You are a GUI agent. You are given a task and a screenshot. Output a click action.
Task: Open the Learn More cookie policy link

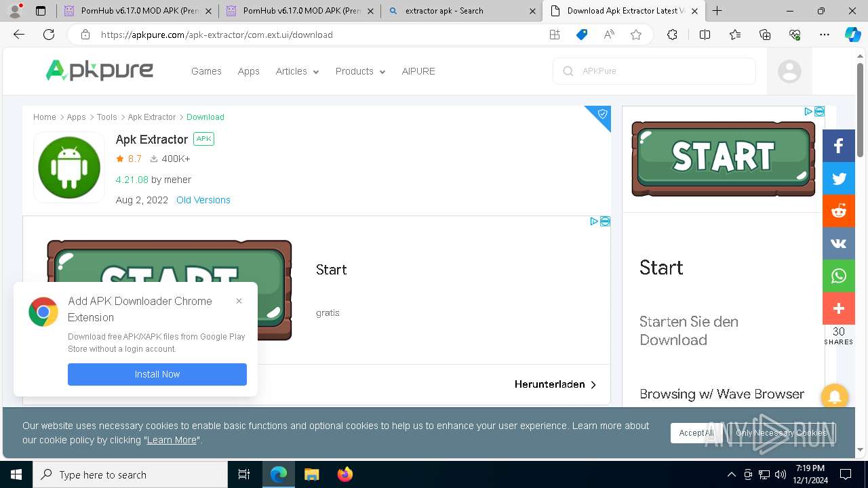coord(172,440)
